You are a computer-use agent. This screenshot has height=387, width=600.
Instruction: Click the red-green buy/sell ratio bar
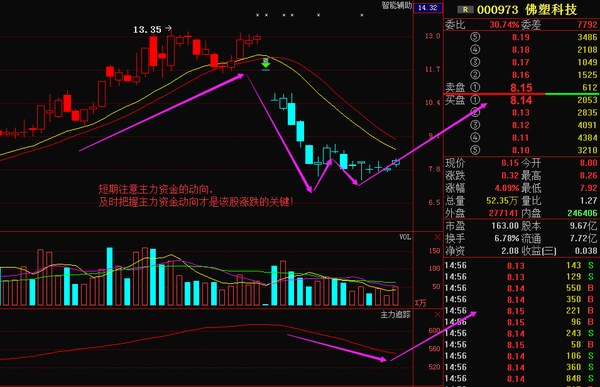521,93
